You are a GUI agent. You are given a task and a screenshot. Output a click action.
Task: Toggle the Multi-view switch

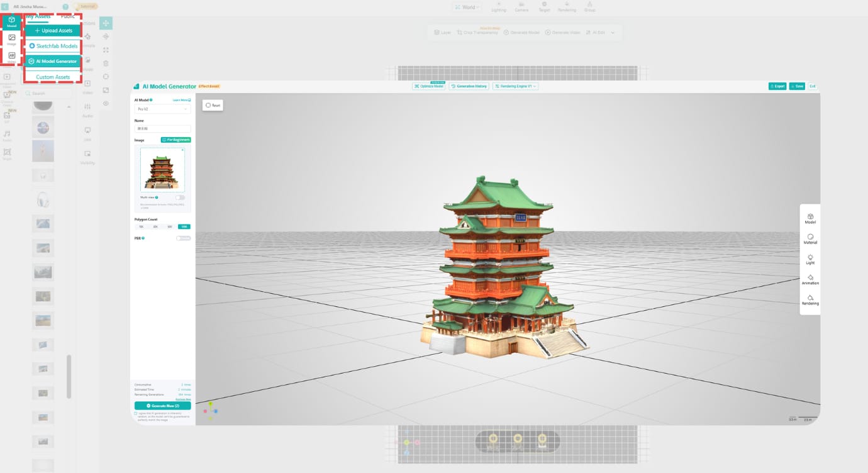[x=181, y=198]
